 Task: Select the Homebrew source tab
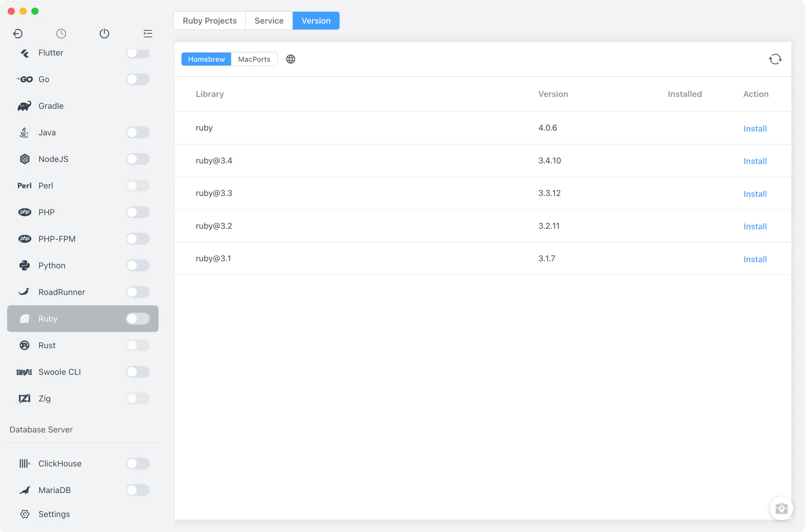tap(206, 59)
